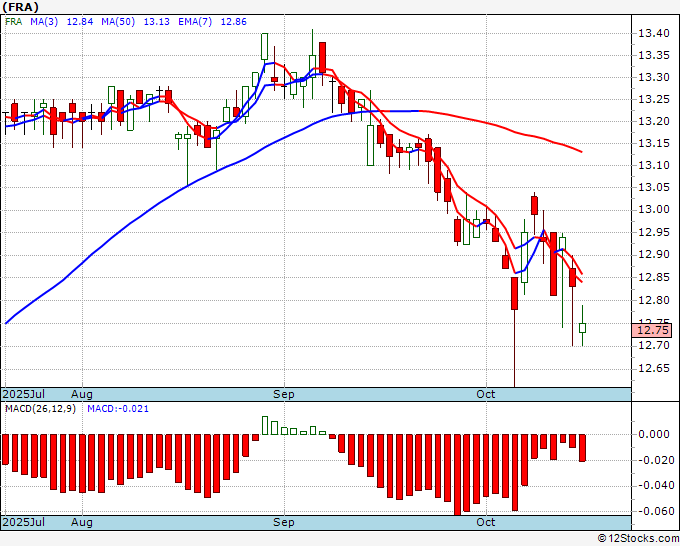Click the latest green candlestick near 12.75
Viewport: 680px width, 546px height.
click(582, 328)
